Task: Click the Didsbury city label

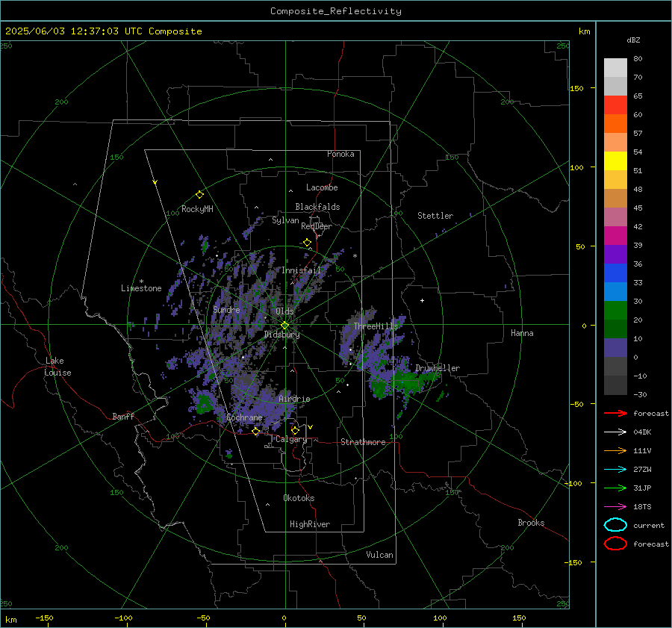Action: (x=281, y=335)
